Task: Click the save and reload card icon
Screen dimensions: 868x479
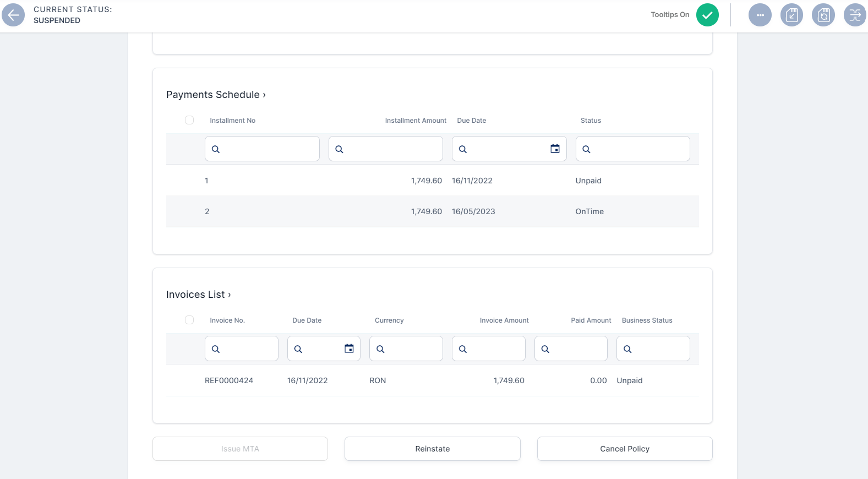Action: pyautogui.click(x=823, y=15)
